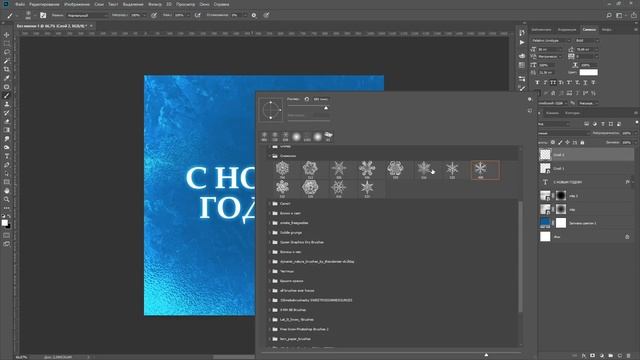Expand the Subtle grunge brush folder
This screenshot has height=360, width=640.
click(x=269, y=233)
